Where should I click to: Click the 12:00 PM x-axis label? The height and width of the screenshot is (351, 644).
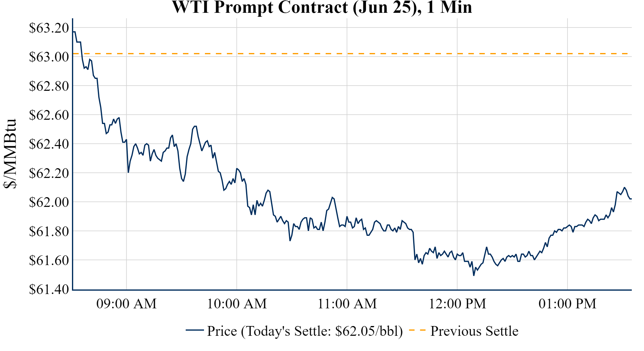pos(457,304)
